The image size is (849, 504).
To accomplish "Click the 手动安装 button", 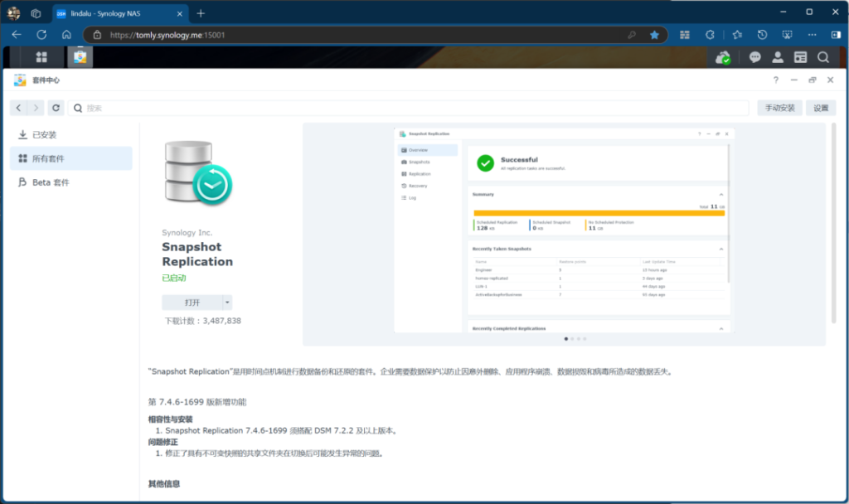I will 779,108.
